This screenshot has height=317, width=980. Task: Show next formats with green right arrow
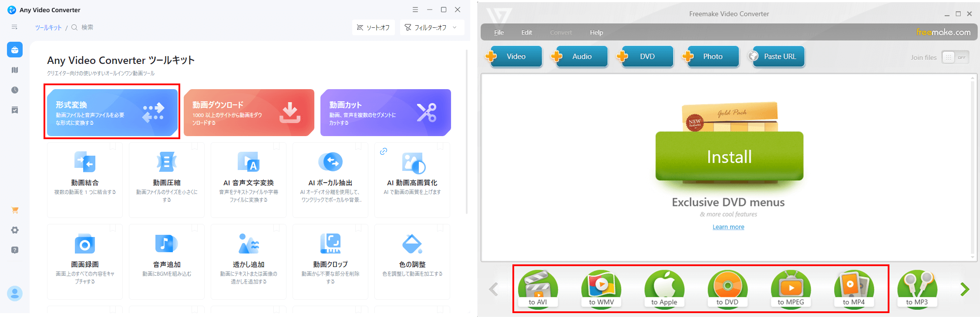point(965,289)
